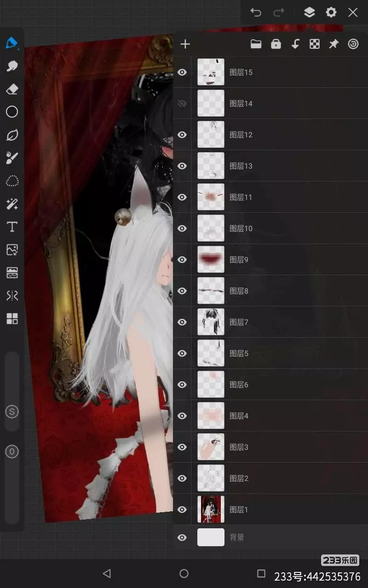Hide layer 图层1
Screen dimensions: 368x588
[x=183, y=509]
